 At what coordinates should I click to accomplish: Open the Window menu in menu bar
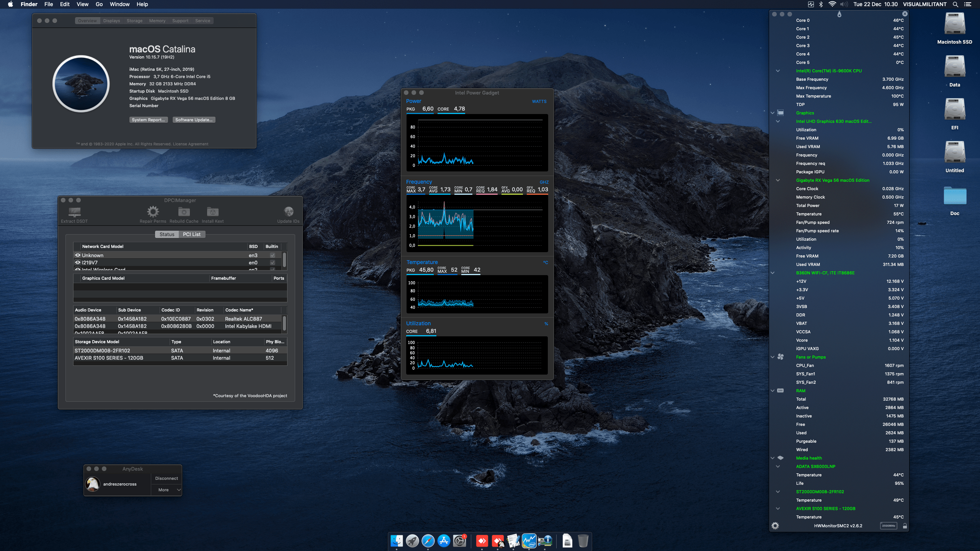pyautogui.click(x=120, y=4)
